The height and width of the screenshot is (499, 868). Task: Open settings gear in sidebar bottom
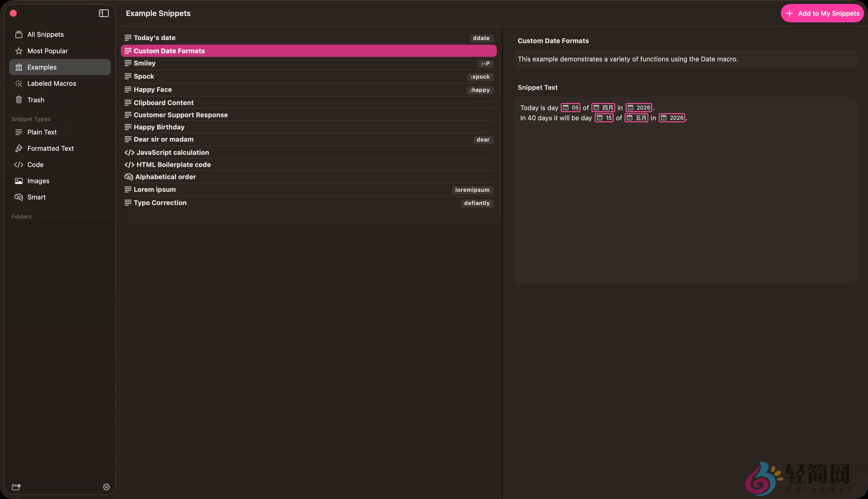pos(106,487)
